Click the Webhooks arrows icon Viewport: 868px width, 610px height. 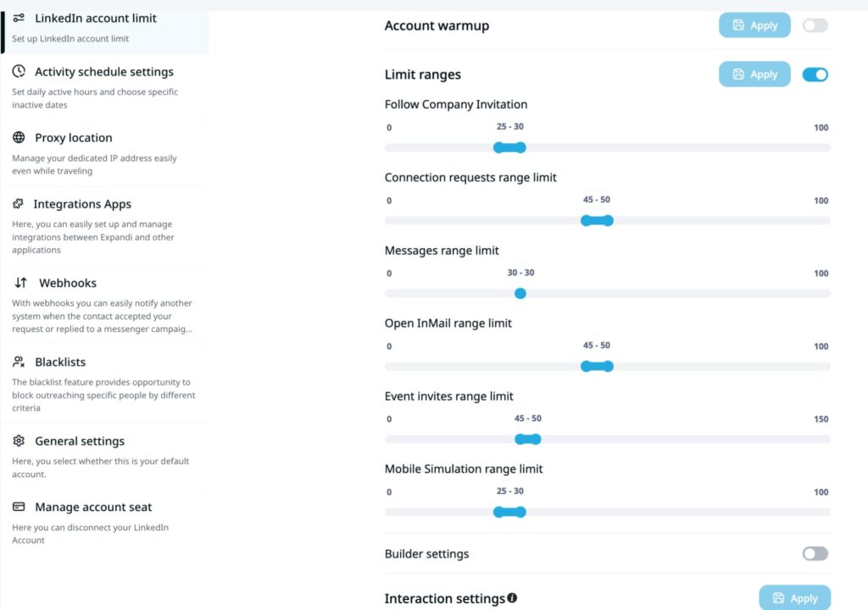(x=21, y=283)
